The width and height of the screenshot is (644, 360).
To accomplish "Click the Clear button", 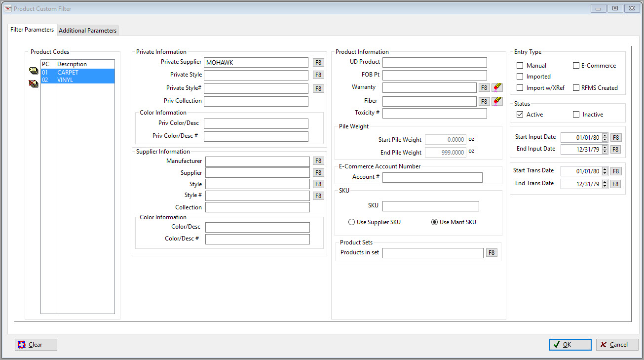I will pyautogui.click(x=36, y=345).
